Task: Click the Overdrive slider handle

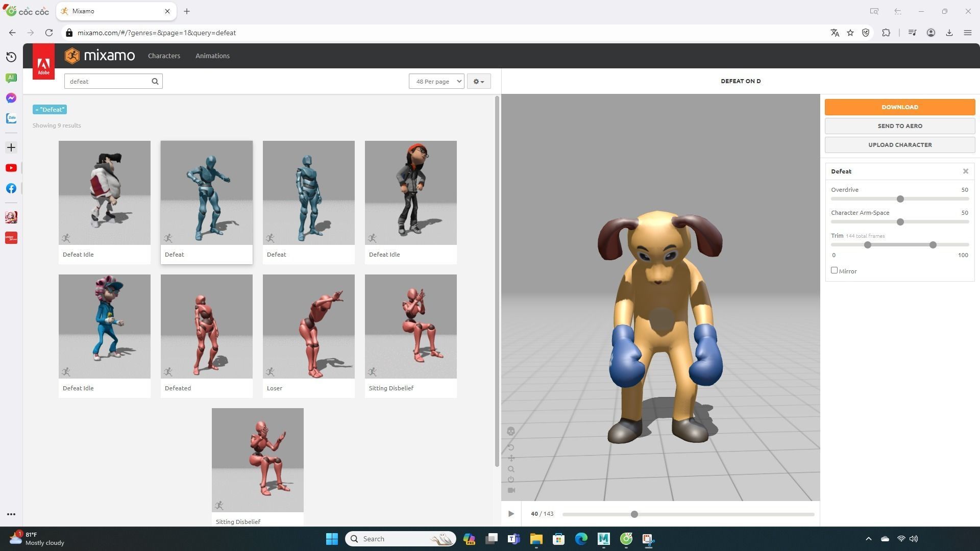Action: tap(900, 199)
